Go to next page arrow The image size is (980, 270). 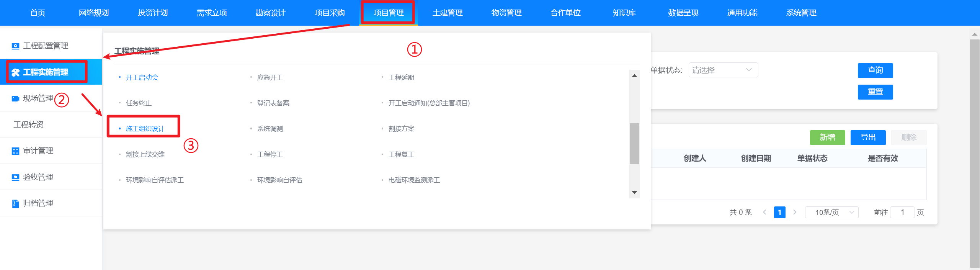(795, 212)
